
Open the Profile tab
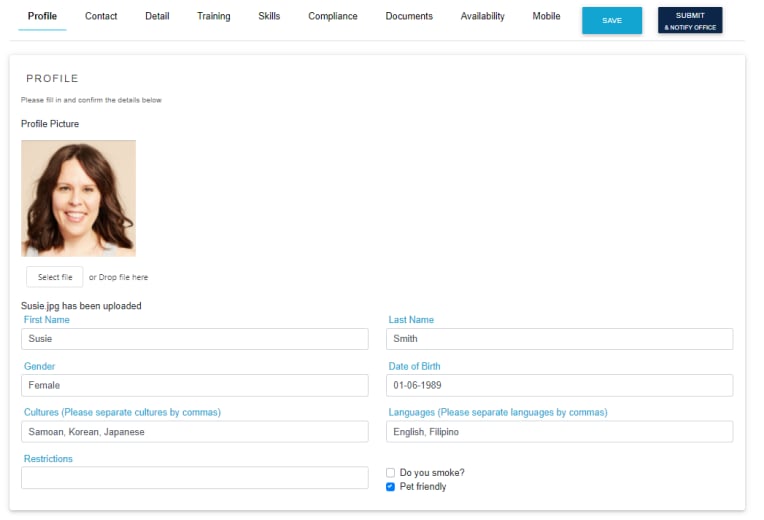click(42, 16)
